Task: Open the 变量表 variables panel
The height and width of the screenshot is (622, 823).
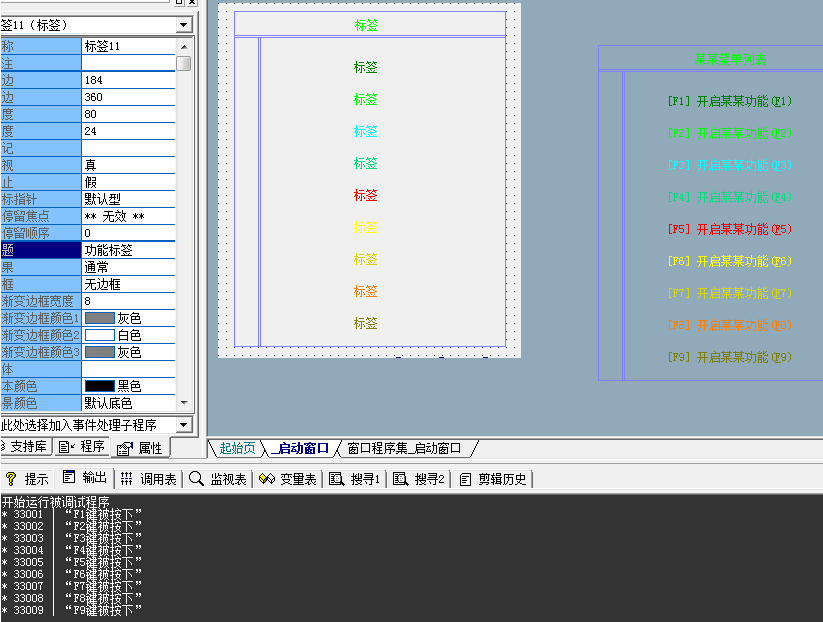Action: pyautogui.click(x=288, y=479)
